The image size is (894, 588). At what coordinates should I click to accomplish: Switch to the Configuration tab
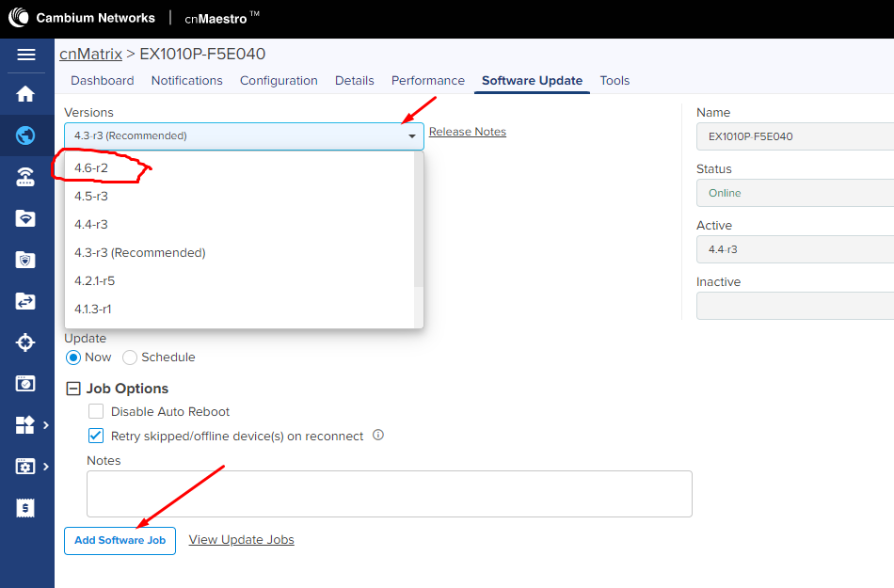(279, 81)
